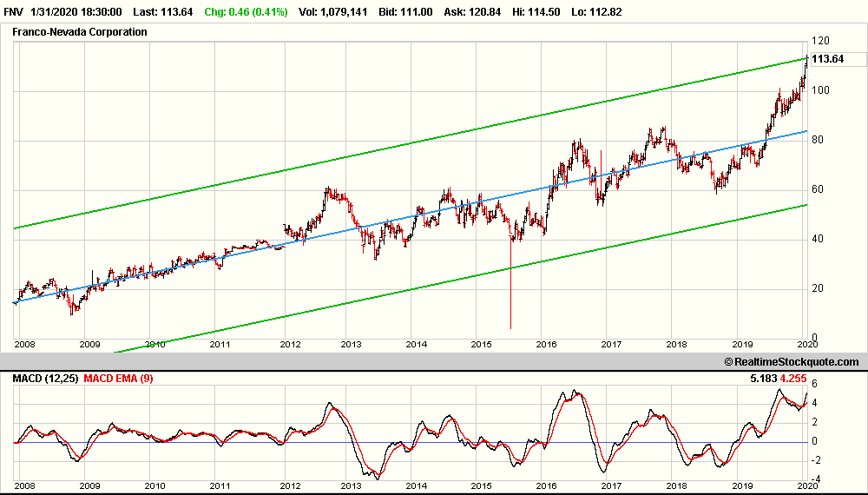Click the 2018 label under the MACD panel
The height and width of the screenshot is (495, 868).
pyautogui.click(x=676, y=486)
